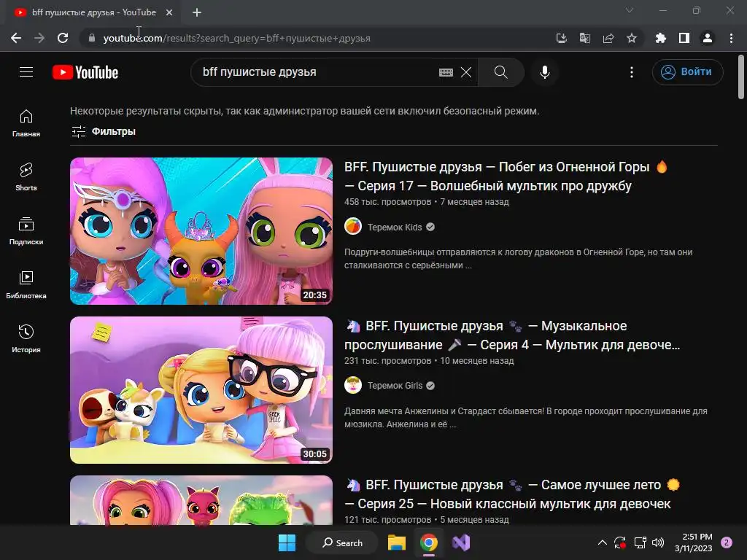Open Теремок Kids channel avatar
The image size is (747, 560).
(x=353, y=226)
